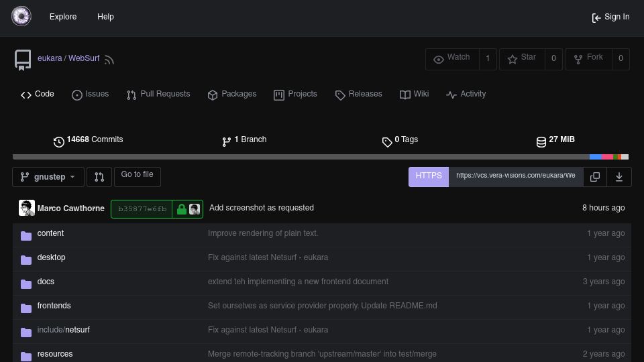Click the desktop folder icon

pyautogui.click(x=26, y=260)
